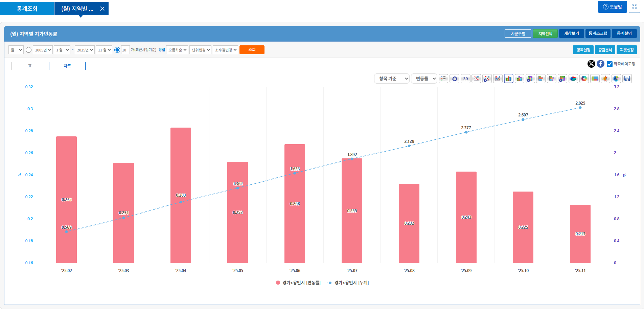The image size is (644, 310).
Task: Click the 피봇설정 button
Action: click(627, 50)
